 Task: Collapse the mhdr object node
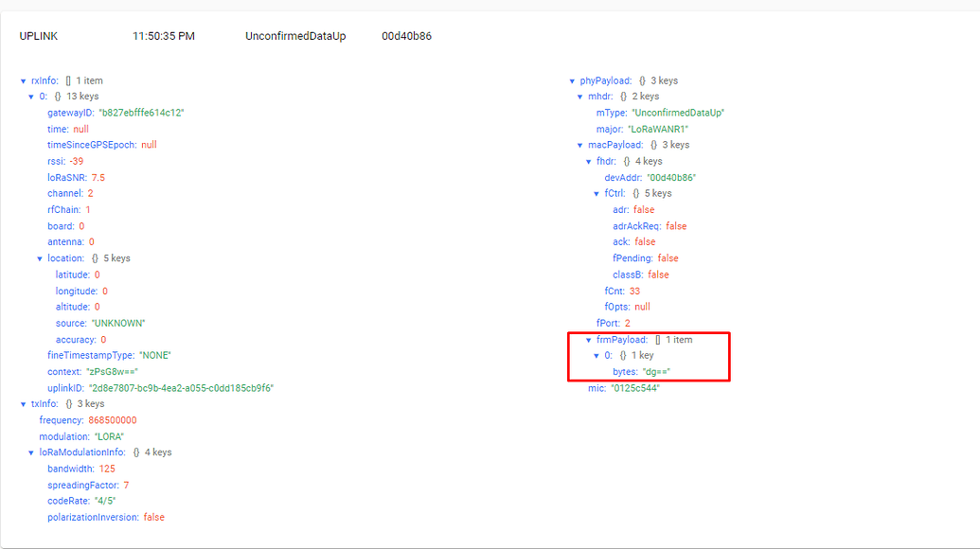click(580, 96)
